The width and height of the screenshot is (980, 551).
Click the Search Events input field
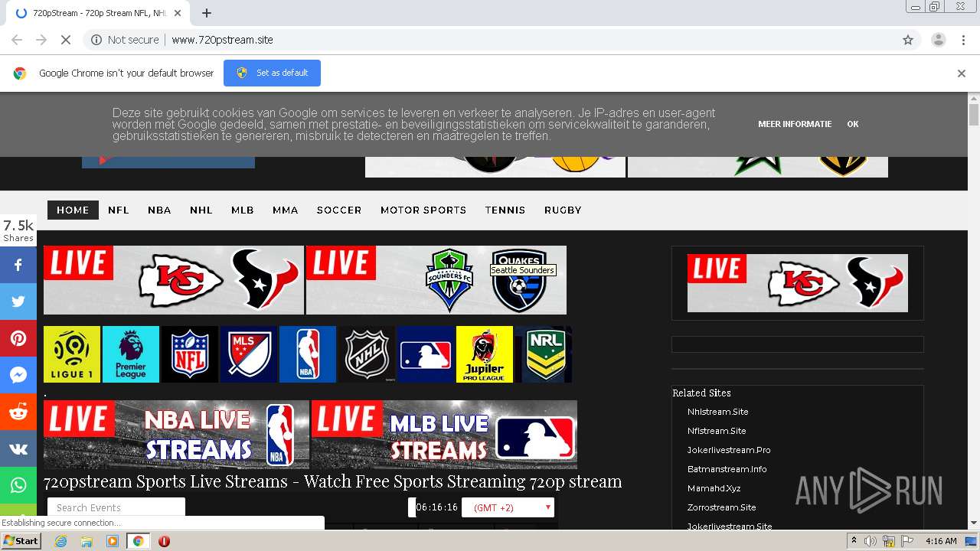click(x=116, y=507)
